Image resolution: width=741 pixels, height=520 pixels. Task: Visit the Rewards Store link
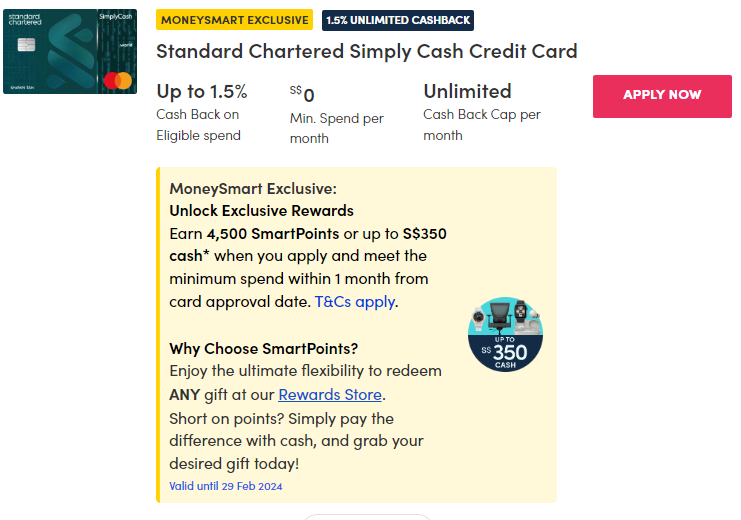[x=330, y=394]
